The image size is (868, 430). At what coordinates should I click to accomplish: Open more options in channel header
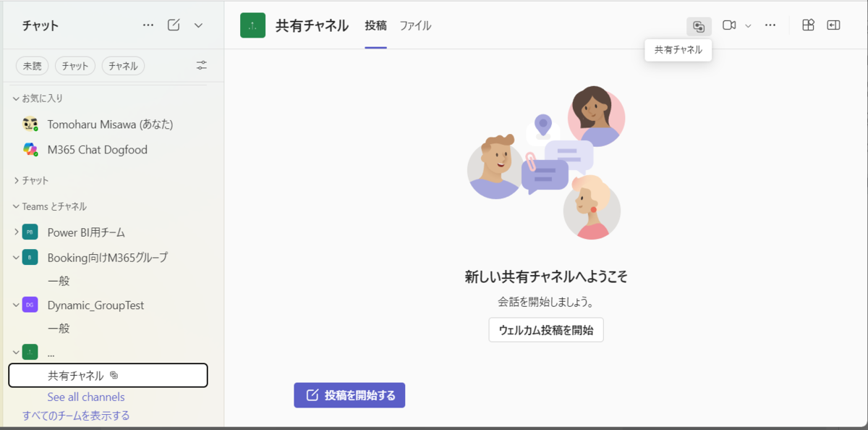pos(770,25)
